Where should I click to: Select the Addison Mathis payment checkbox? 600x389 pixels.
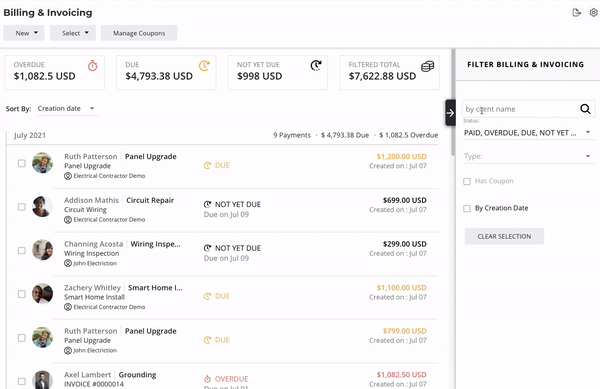(22, 207)
